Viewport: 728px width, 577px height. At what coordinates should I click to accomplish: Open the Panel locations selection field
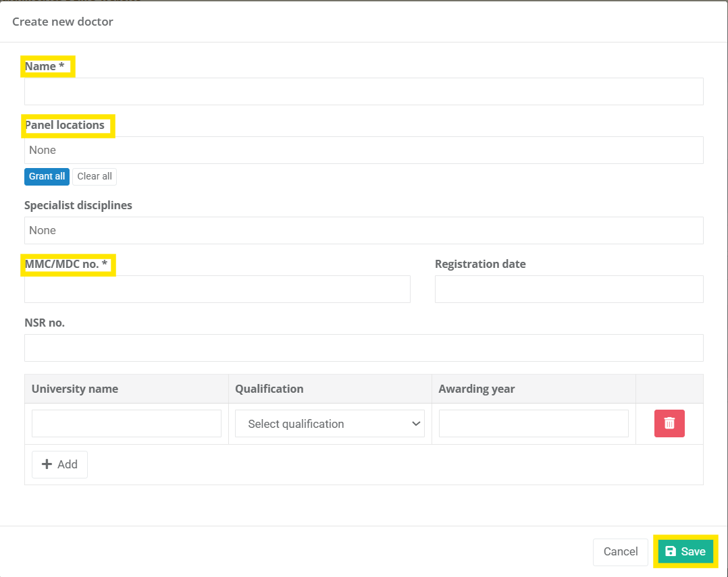(363, 150)
